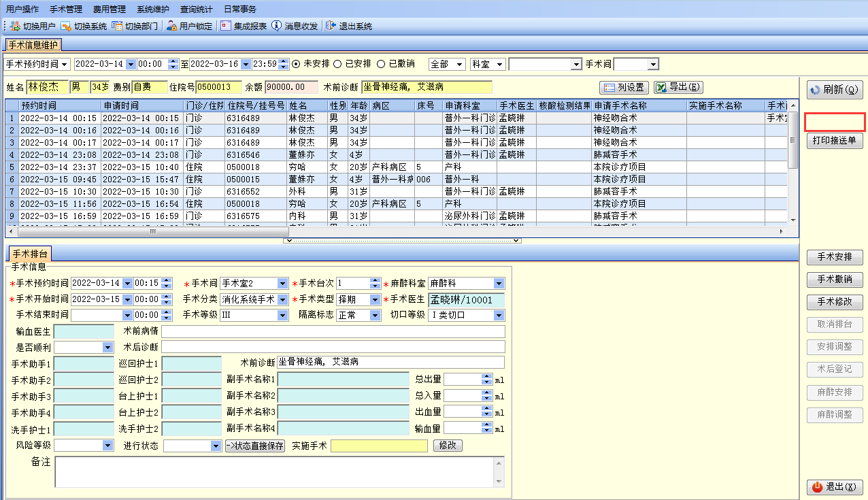Click the 切换系统 toolbar icon
Screen dimensions: 868x500
click(66, 27)
